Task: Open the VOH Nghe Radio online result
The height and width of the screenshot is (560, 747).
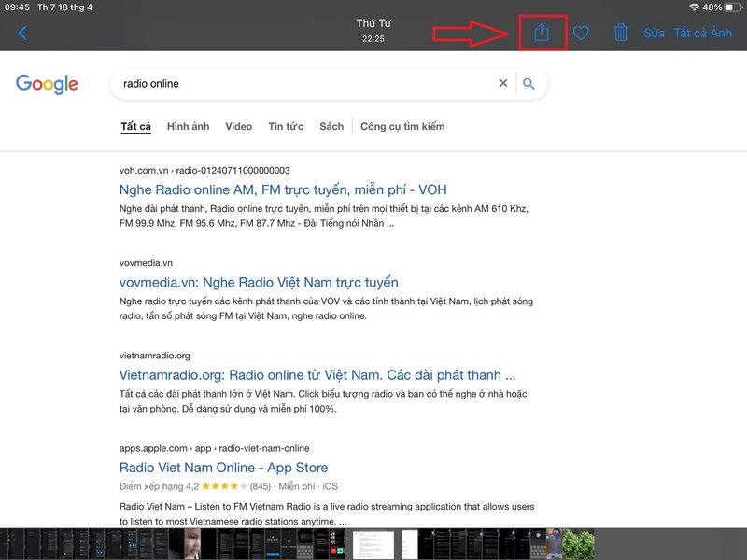Action: click(x=283, y=189)
